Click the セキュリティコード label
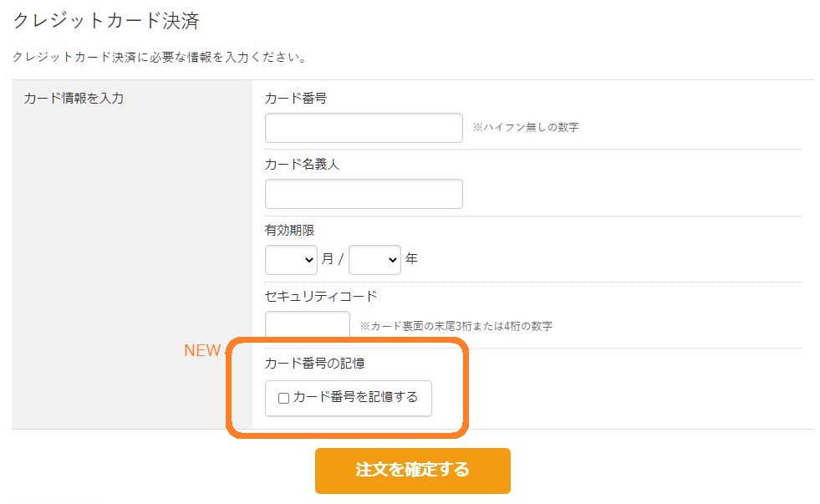 coord(321,297)
